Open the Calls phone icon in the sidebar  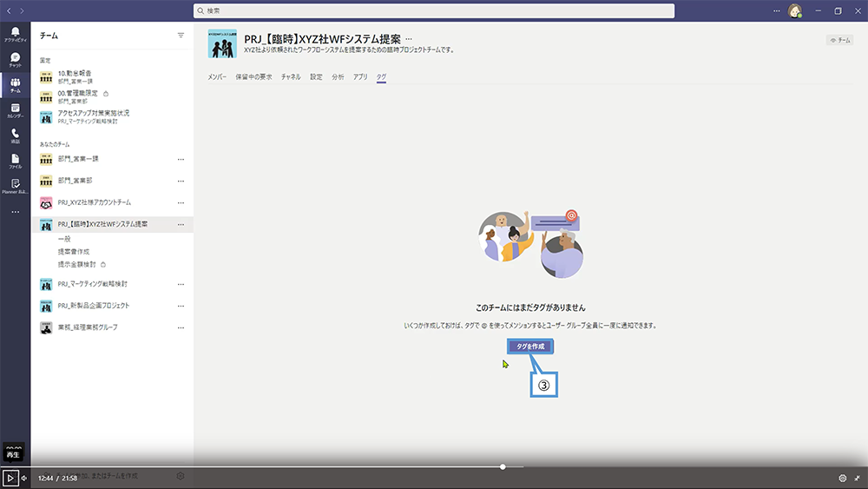pos(15,136)
